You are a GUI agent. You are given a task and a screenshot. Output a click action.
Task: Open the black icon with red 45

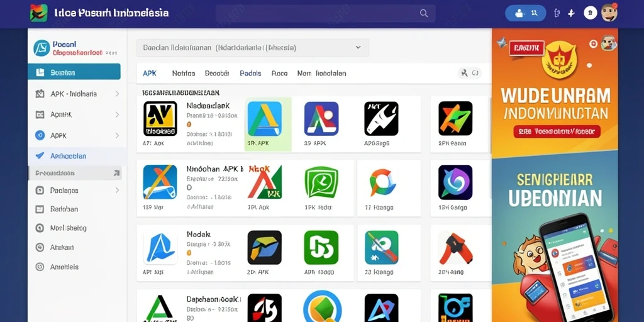[x=265, y=308]
